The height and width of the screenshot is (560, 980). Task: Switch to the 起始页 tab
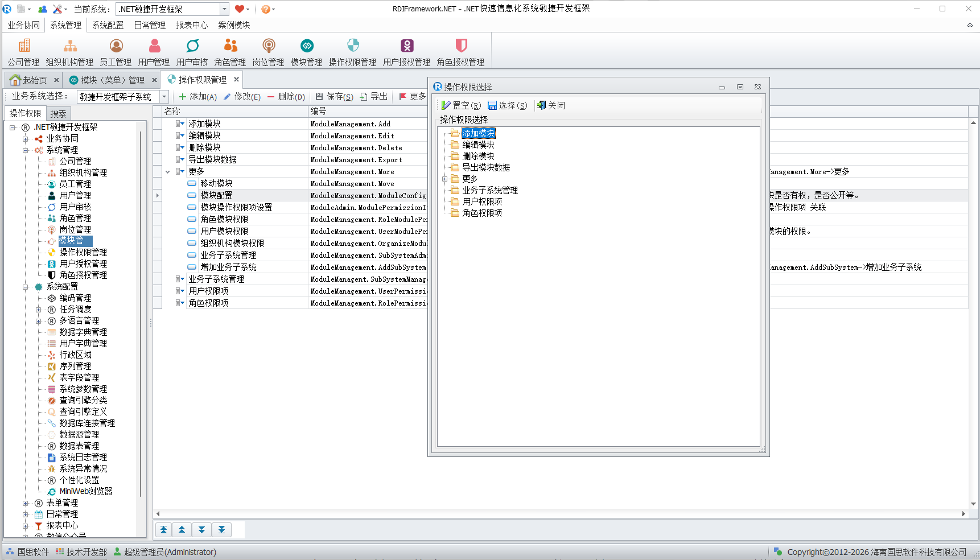click(x=34, y=80)
